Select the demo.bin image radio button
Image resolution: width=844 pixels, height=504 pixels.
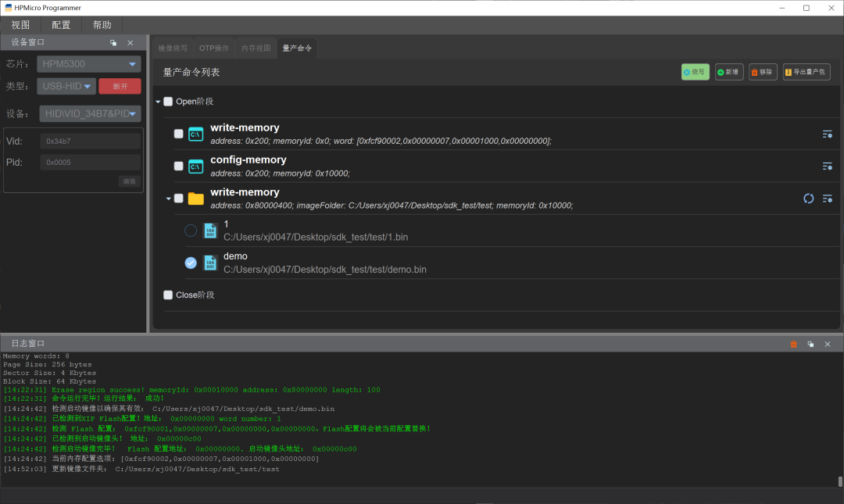point(191,263)
